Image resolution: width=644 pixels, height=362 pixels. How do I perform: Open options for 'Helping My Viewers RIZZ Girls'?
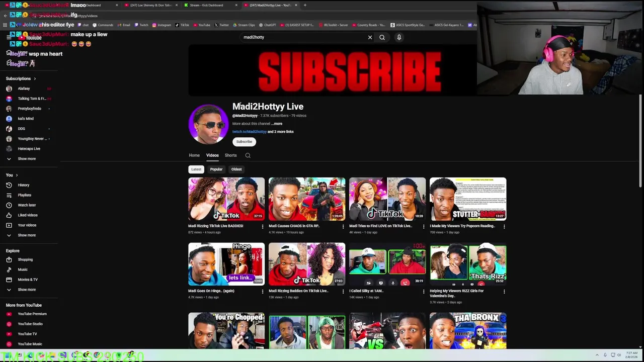(504, 291)
